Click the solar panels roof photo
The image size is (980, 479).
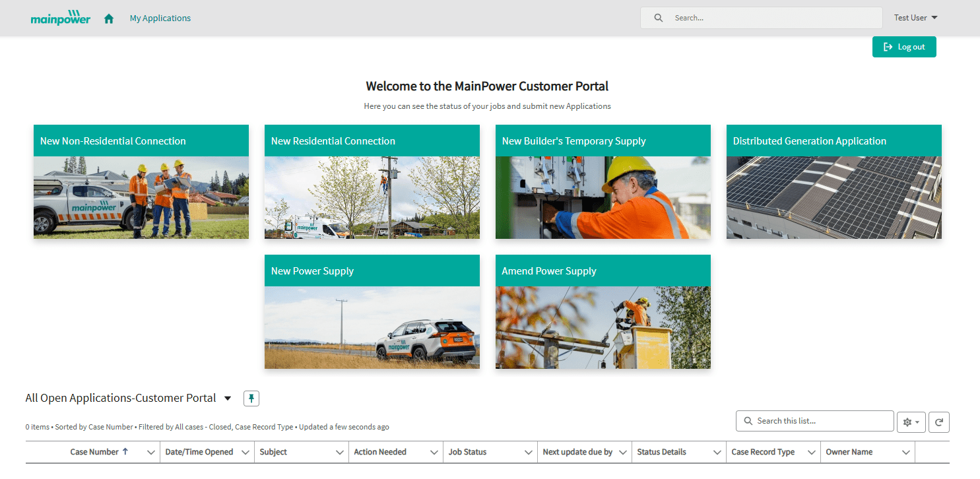834,197
